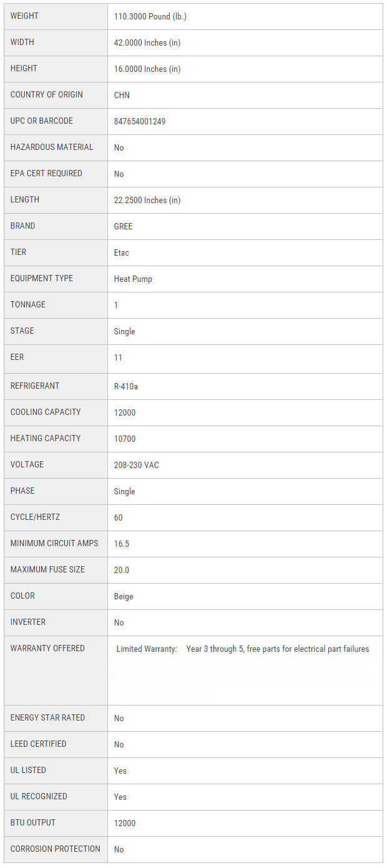
Task: Click the R-410a refrigerant value
Action: (x=126, y=386)
